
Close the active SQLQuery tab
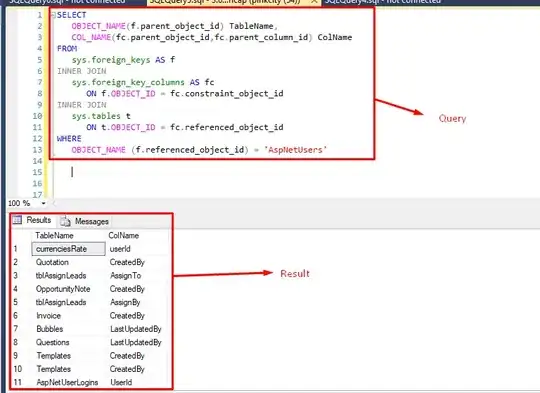tap(314, 2)
